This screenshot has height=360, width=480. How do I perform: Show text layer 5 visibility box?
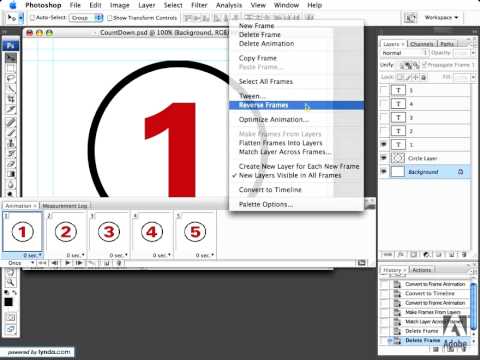(384, 90)
